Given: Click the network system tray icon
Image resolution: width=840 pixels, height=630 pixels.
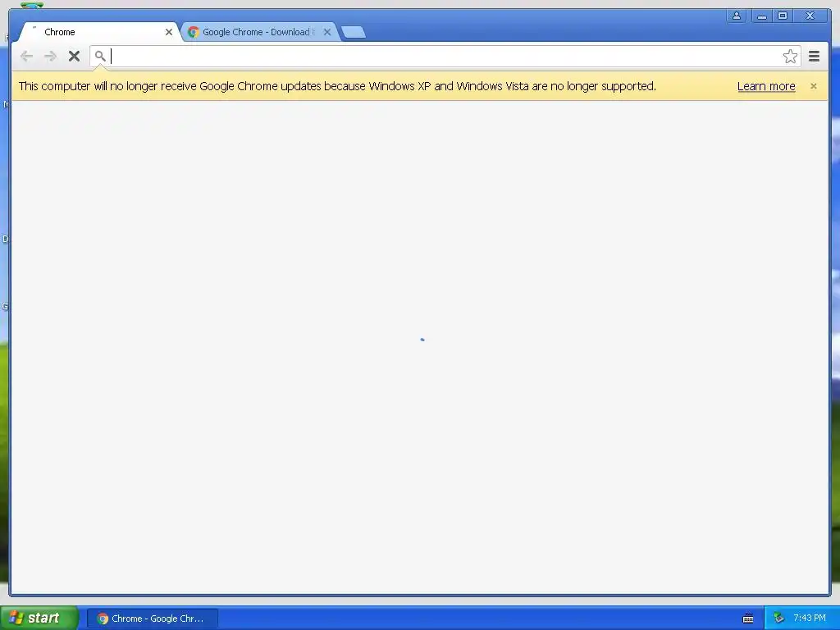Looking at the screenshot, I should click(x=778, y=619).
